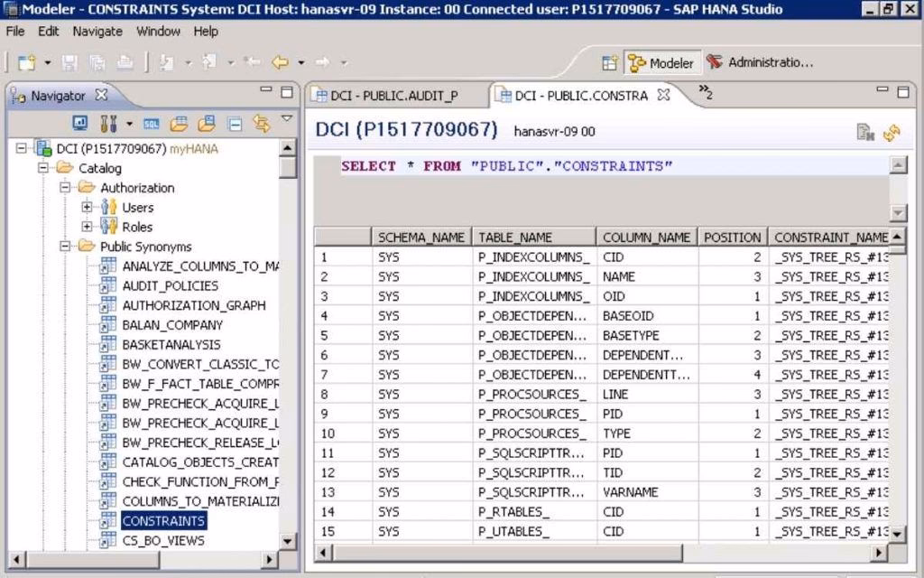Show the hidden editor tabs list
This screenshot has width=924, height=578.
coord(706,91)
